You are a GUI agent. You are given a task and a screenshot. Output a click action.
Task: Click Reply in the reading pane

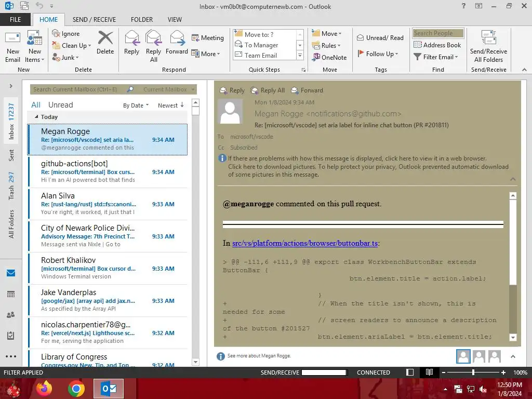coord(232,90)
